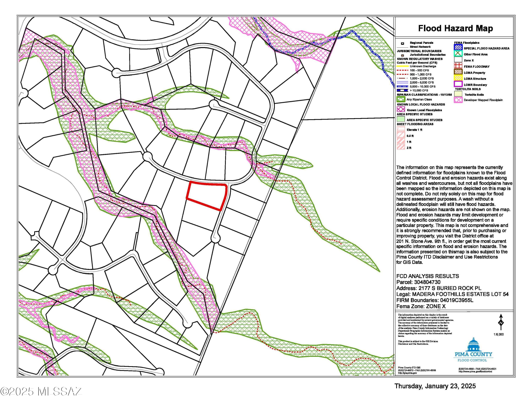Select the red highlighted parcel on the map
532x410 pixels.
pyautogui.click(x=207, y=196)
